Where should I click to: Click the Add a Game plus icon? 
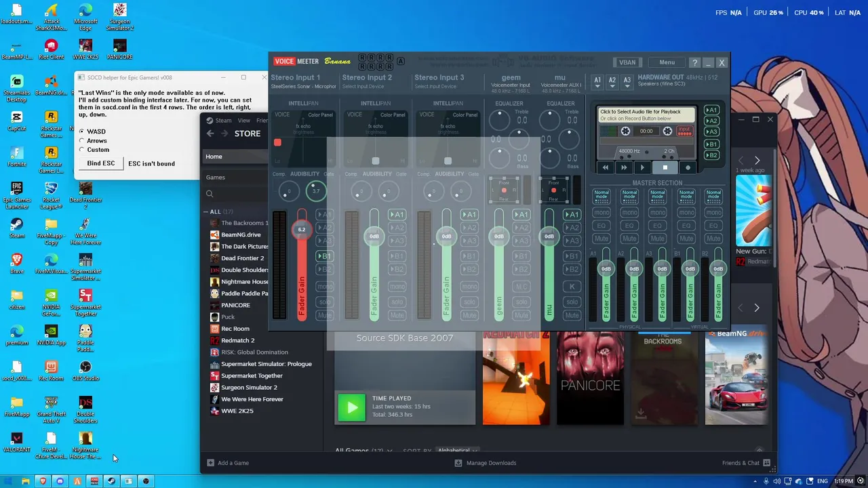[x=210, y=463]
